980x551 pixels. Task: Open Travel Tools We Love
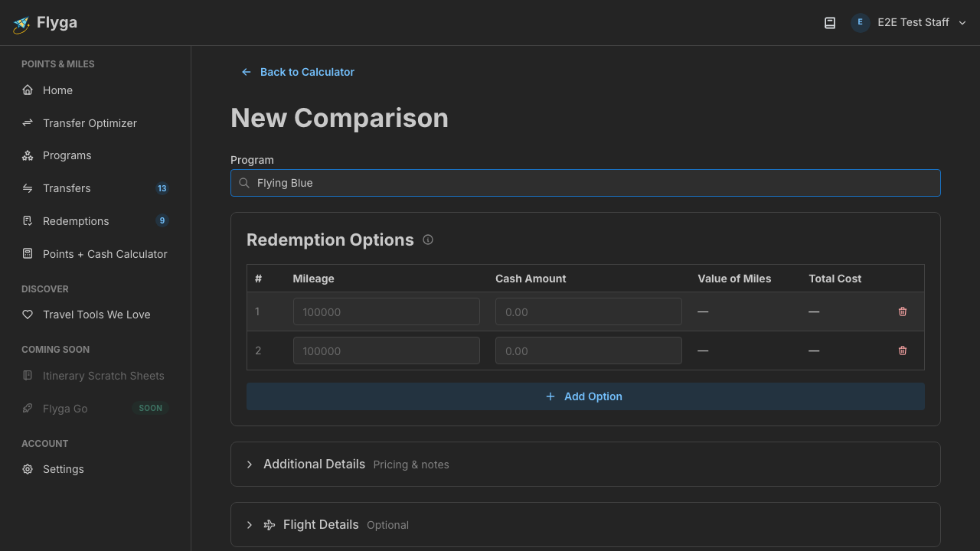95,315
